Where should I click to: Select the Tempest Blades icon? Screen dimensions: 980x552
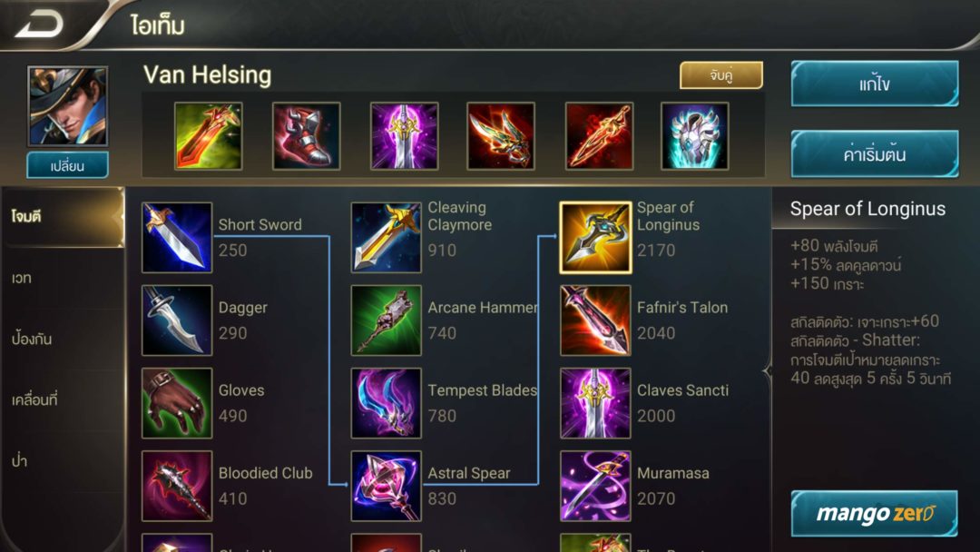point(387,403)
